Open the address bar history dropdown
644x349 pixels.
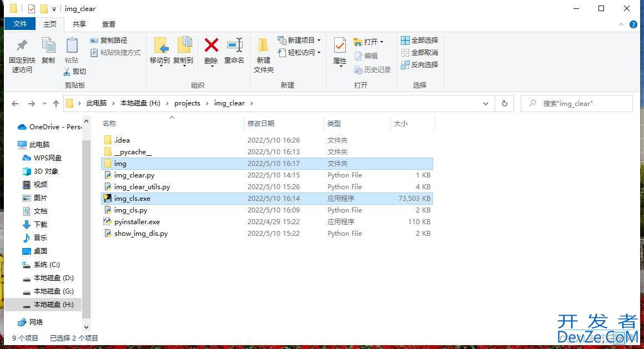coord(485,103)
